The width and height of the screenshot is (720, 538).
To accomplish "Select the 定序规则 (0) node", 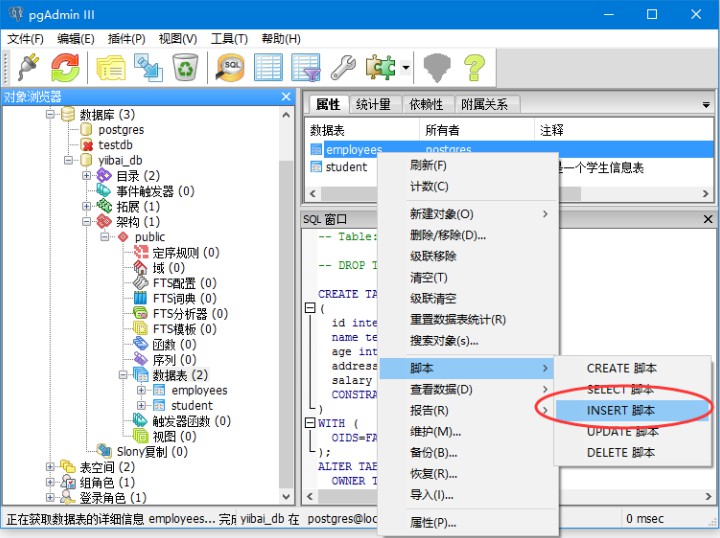I will pyautogui.click(x=186, y=252).
